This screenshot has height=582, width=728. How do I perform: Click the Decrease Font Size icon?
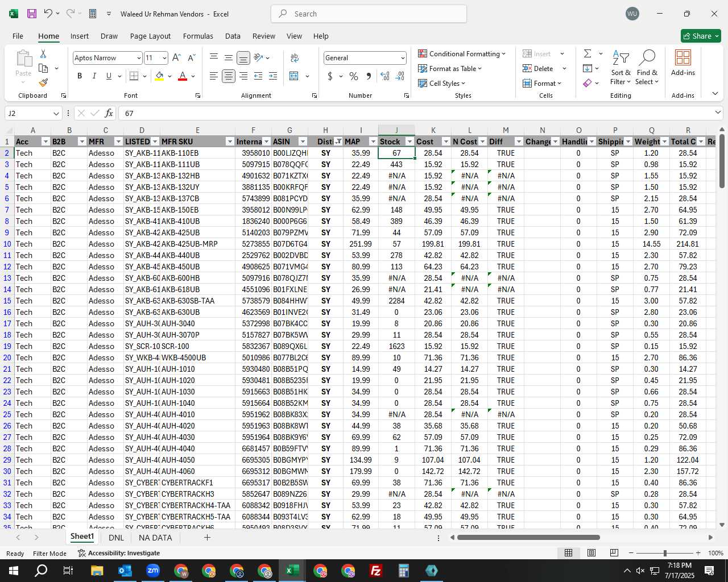191,57
